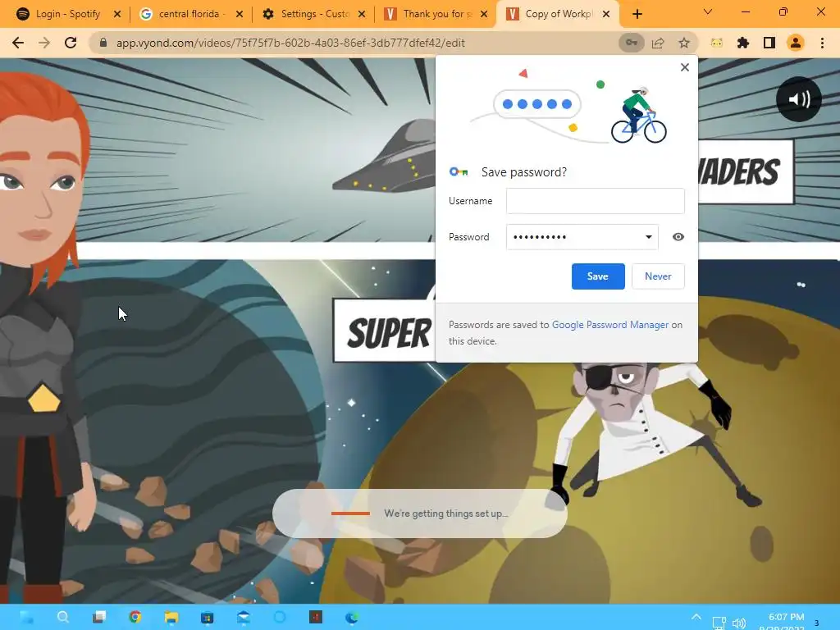Open Google Chrome from the taskbar
The height and width of the screenshot is (630, 840).
pos(135,617)
